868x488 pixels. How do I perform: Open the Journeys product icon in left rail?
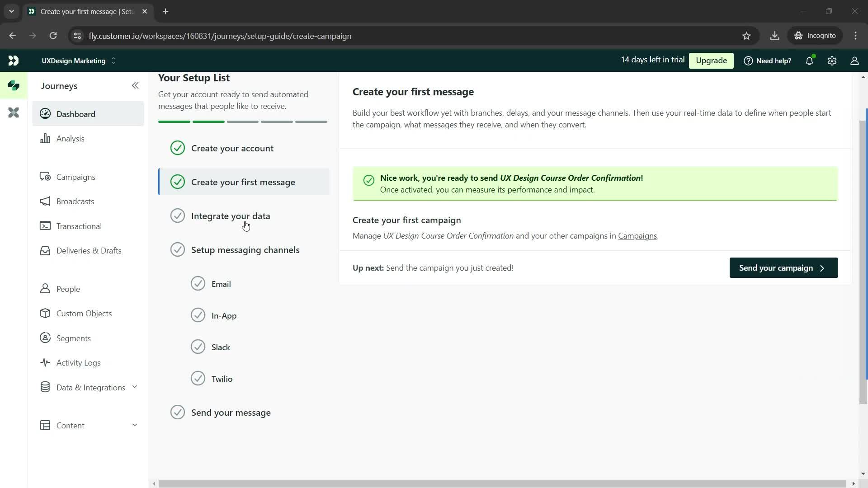[14, 85]
